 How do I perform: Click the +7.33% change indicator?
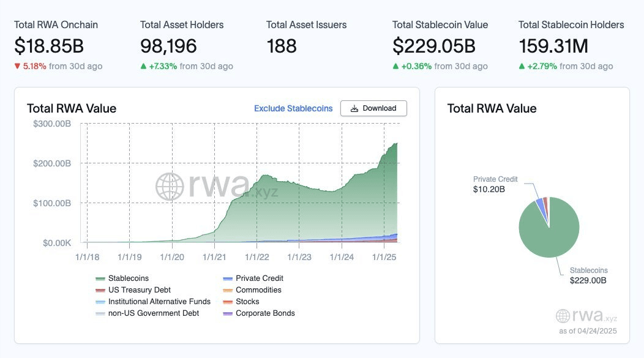pyautogui.click(x=159, y=66)
